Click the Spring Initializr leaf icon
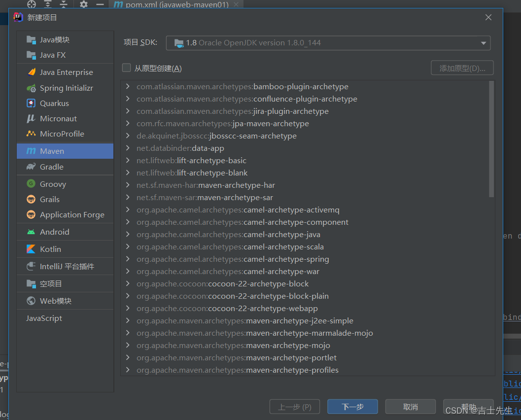 [x=31, y=88]
